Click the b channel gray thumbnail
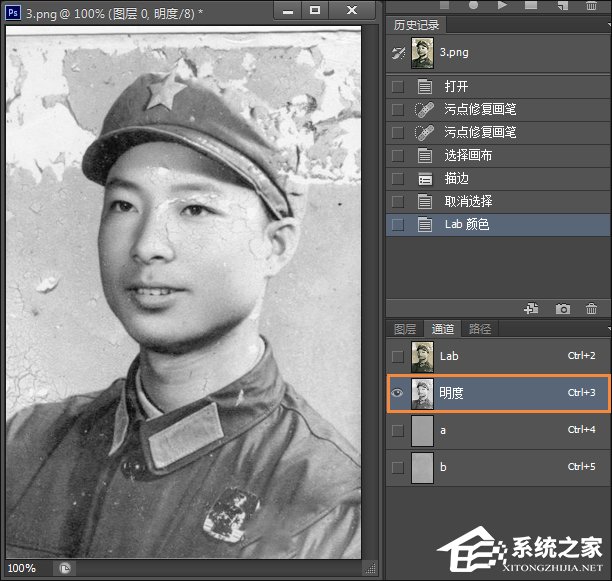The width and height of the screenshot is (612, 581). [x=422, y=468]
